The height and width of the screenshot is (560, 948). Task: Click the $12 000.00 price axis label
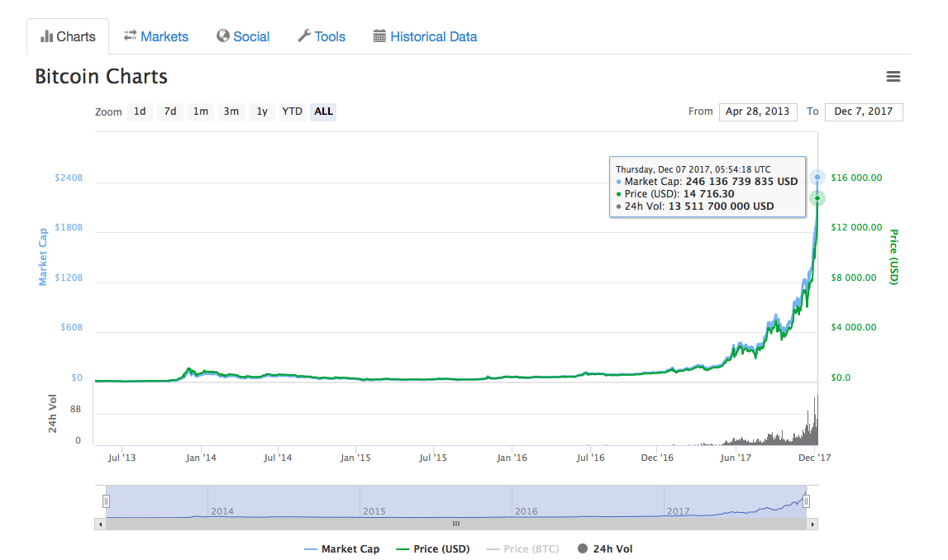(x=856, y=227)
